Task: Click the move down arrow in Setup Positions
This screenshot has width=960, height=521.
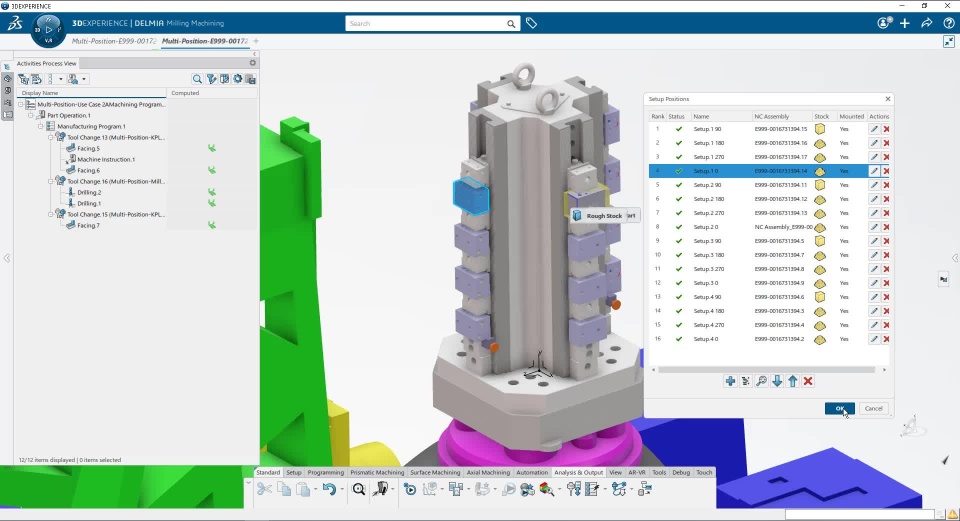Action: [777, 381]
